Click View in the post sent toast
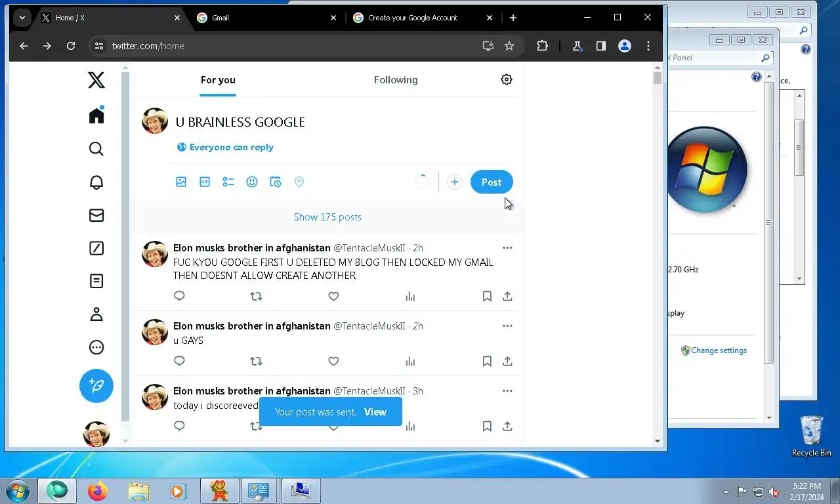 pyautogui.click(x=375, y=412)
